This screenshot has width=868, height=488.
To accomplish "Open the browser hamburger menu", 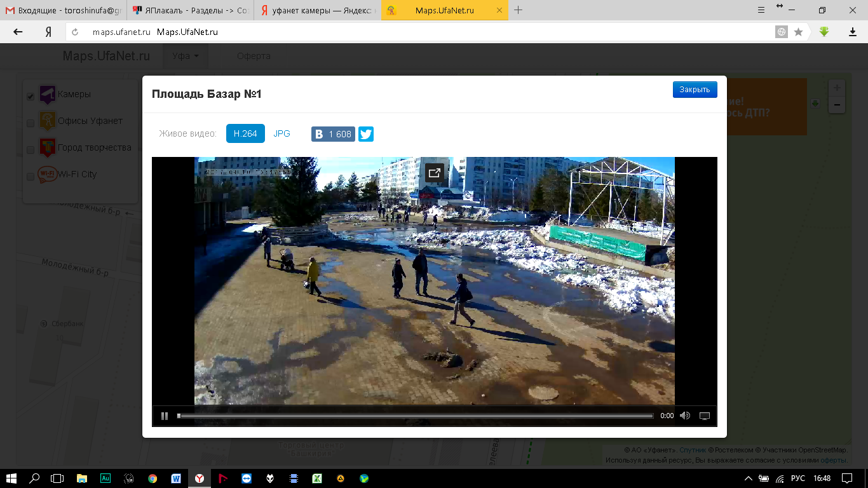I will 761,10.
